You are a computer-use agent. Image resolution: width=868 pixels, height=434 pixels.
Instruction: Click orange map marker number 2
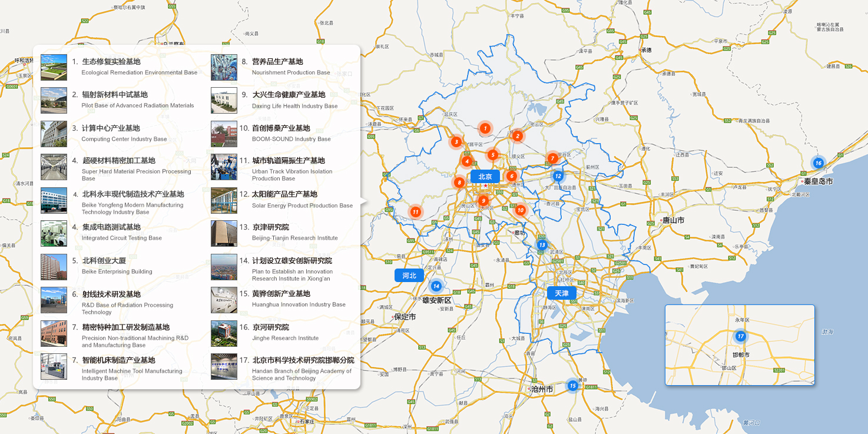point(517,136)
